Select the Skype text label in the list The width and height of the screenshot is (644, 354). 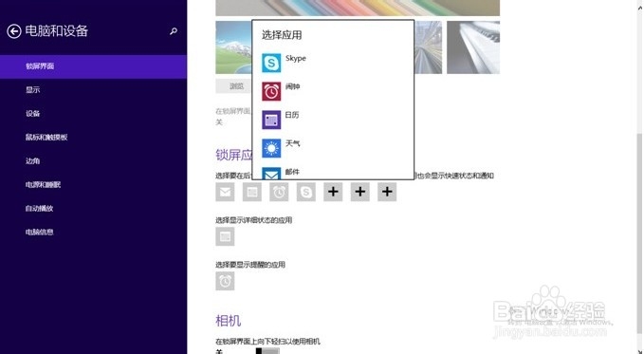296,59
